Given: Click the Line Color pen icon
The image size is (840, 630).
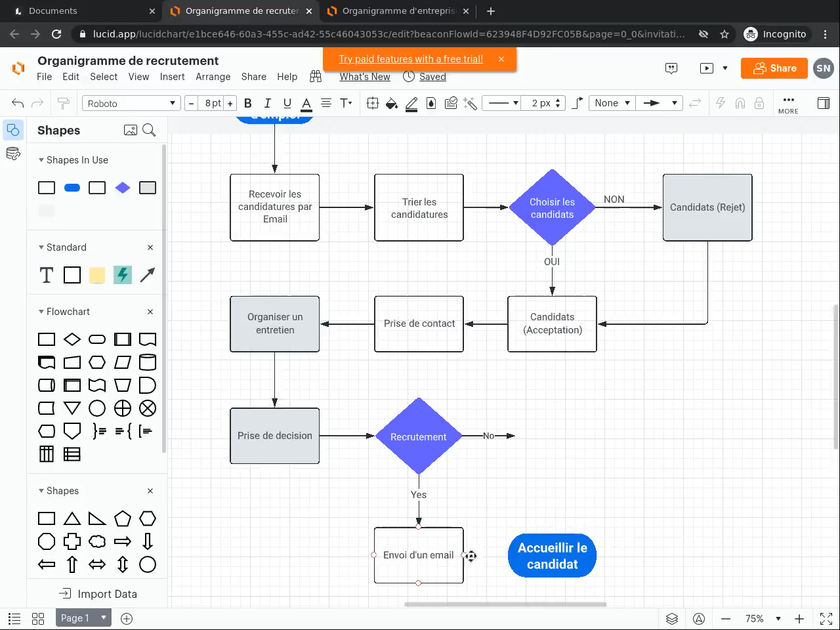Looking at the screenshot, I should pyautogui.click(x=411, y=103).
